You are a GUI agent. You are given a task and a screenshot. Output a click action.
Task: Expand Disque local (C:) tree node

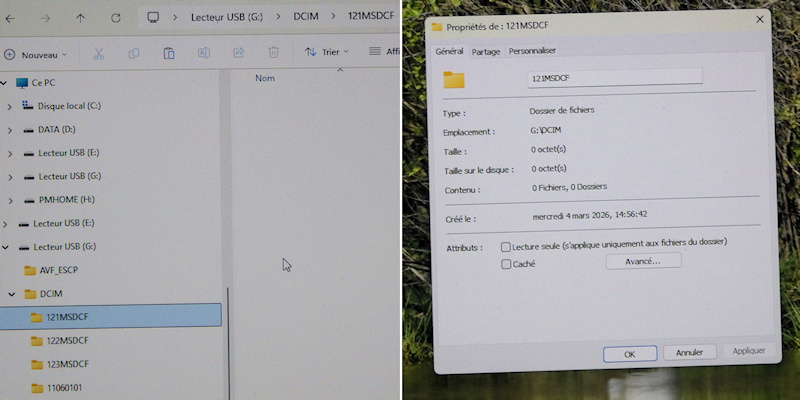(10, 105)
